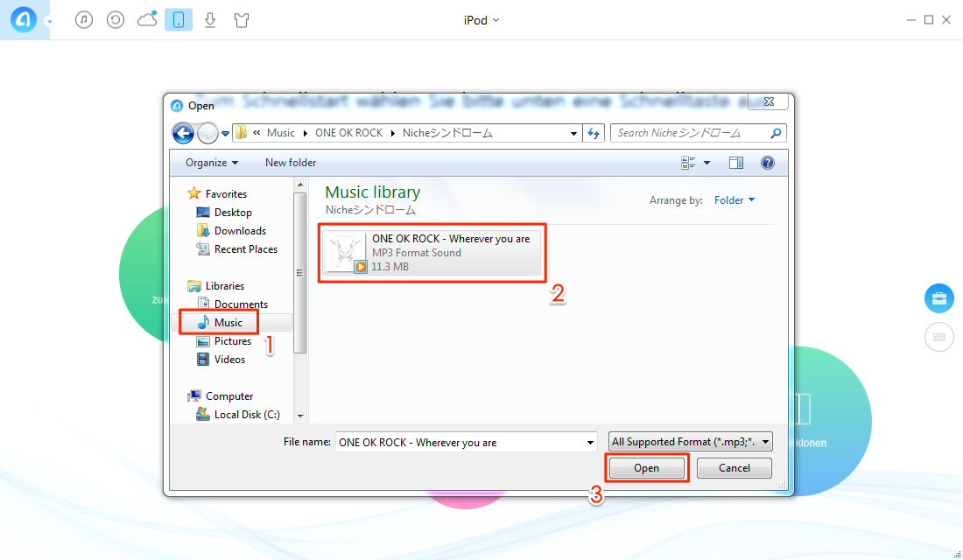Select Libraries in navigation pane
Screen dimensions: 963x560
(215, 286)
